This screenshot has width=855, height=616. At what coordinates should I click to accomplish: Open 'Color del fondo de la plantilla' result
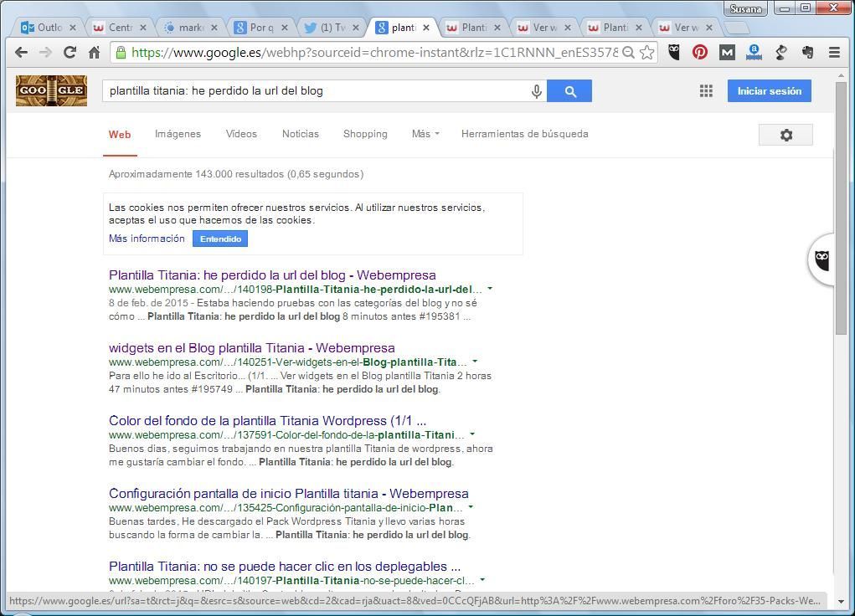[267, 421]
